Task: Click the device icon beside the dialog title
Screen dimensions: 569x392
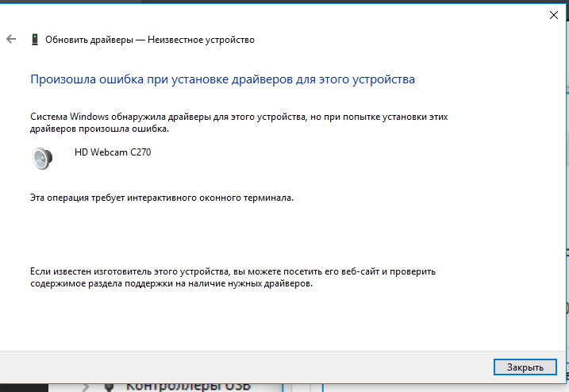Action: click(x=35, y=39)
